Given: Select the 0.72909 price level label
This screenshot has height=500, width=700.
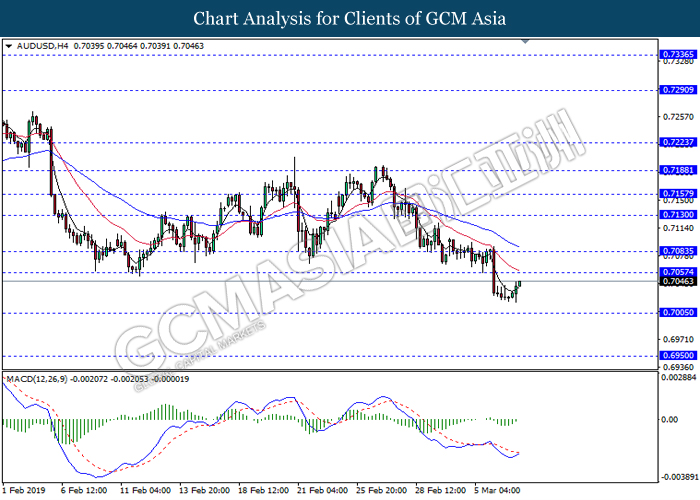Looking at the screenshot, I should tap(678, 90).
